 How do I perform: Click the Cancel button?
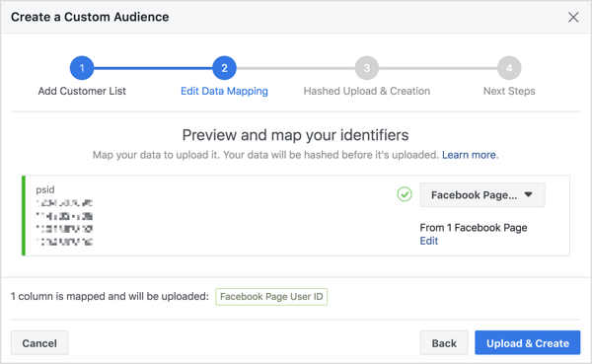(39, 343)
